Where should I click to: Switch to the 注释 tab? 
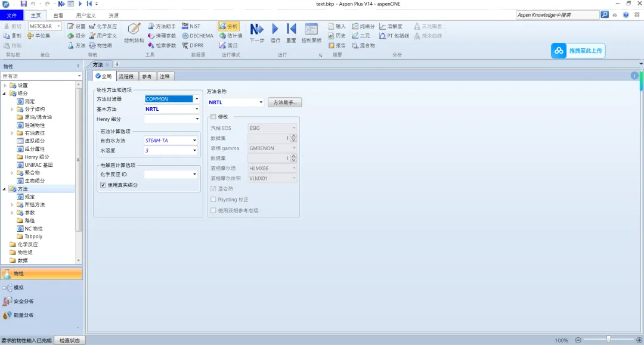[165, 76]
